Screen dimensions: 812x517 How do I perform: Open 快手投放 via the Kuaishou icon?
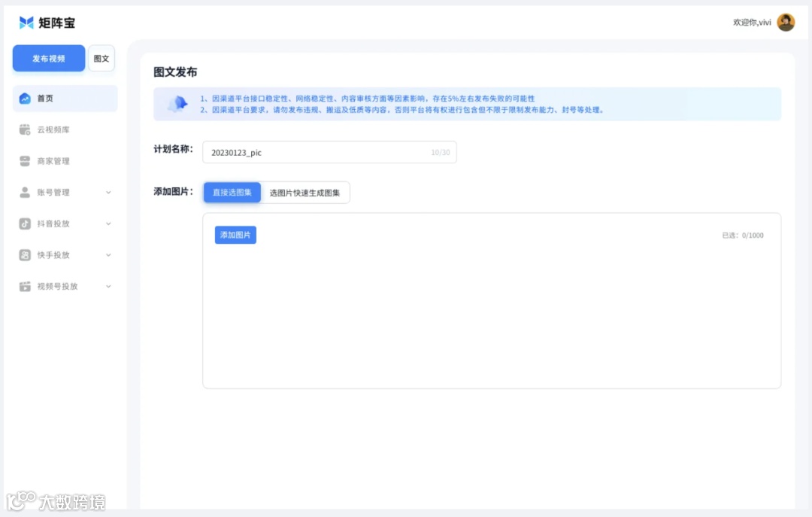click(23, 254)
